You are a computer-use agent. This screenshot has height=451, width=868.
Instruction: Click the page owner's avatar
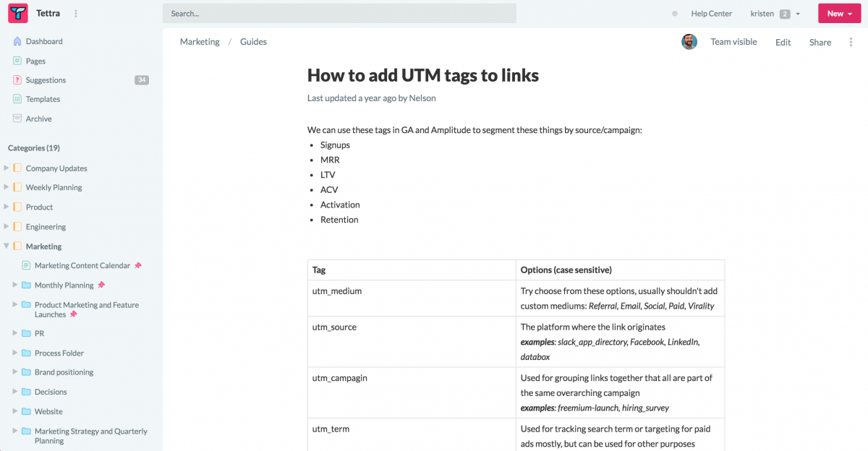(x=689, y=42)
